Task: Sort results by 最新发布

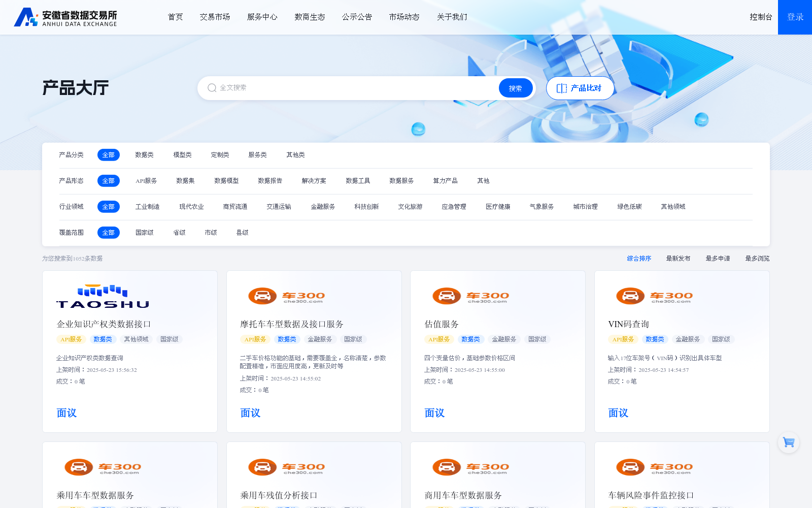Action: tap(678, 259)
